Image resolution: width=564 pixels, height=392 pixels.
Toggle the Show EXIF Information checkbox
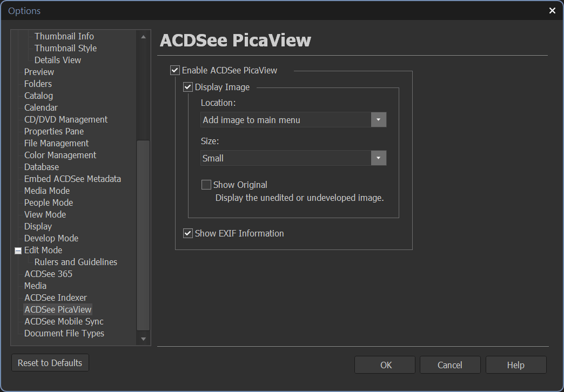pos(188,233)
